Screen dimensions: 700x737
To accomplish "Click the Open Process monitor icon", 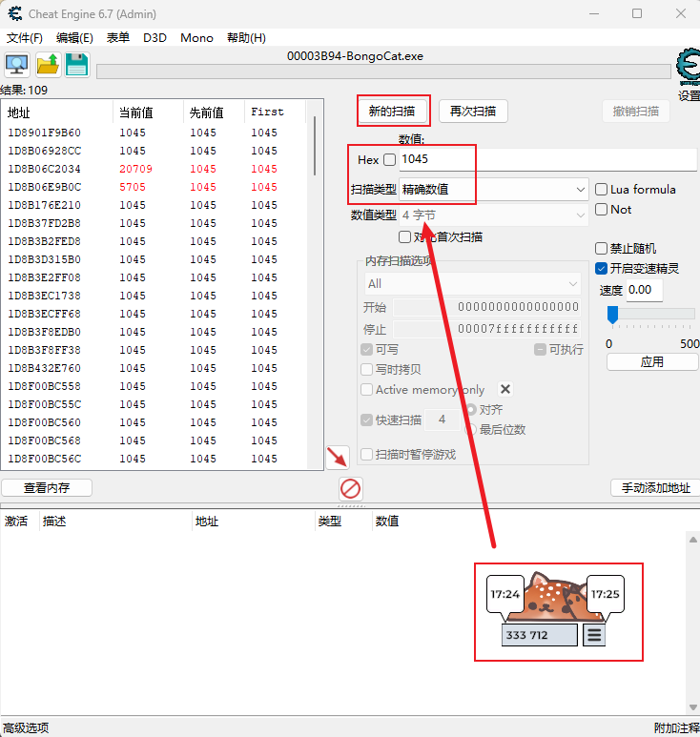I will tap(17, 65).
